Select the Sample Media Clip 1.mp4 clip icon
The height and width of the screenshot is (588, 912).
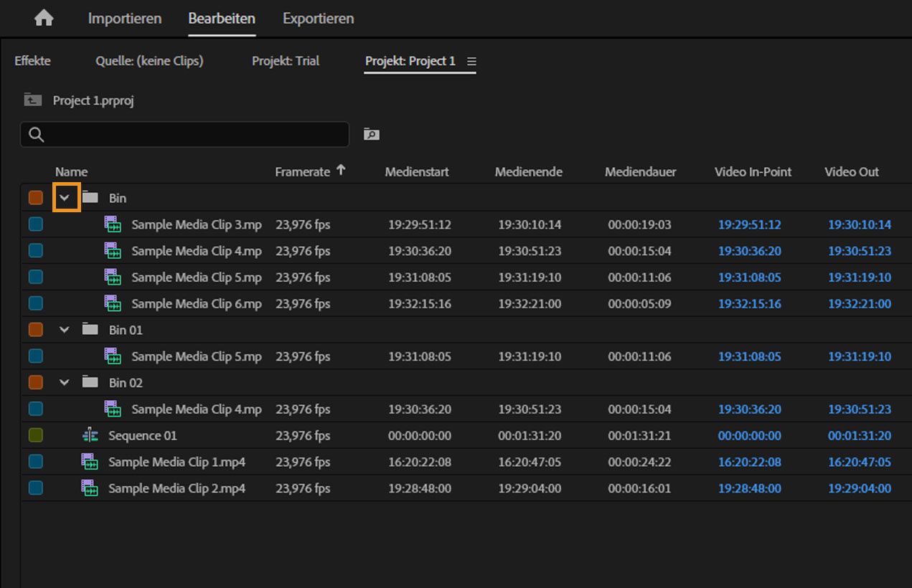tap(90, 462)
